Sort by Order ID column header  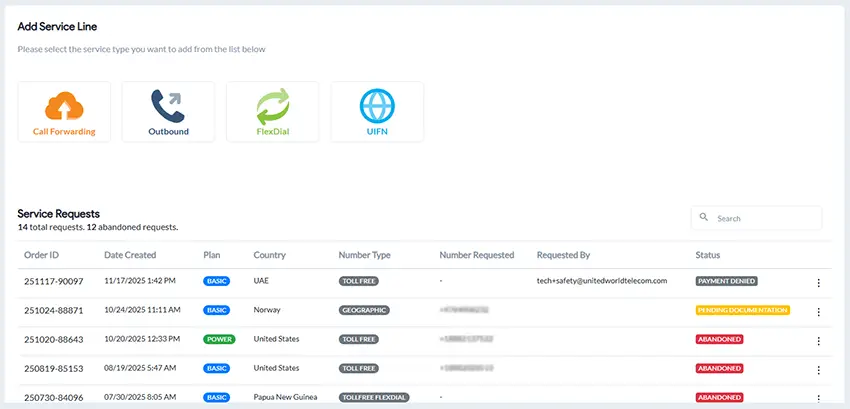click(42, 255)
